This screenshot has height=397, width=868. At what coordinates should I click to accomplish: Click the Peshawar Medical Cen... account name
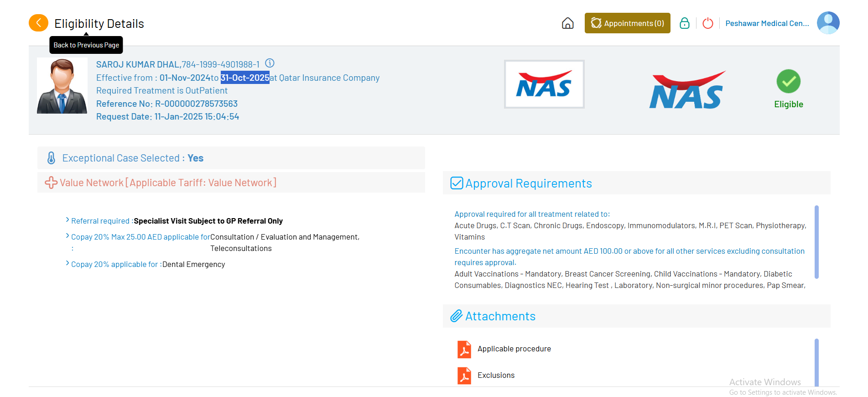[x=767, y=23]
